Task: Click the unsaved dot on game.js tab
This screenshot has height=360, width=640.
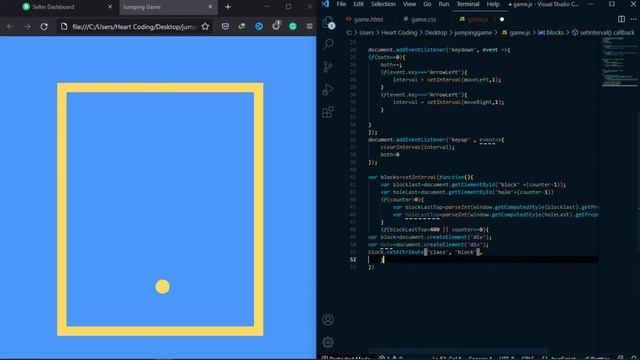Action: [x=502, y=19]
